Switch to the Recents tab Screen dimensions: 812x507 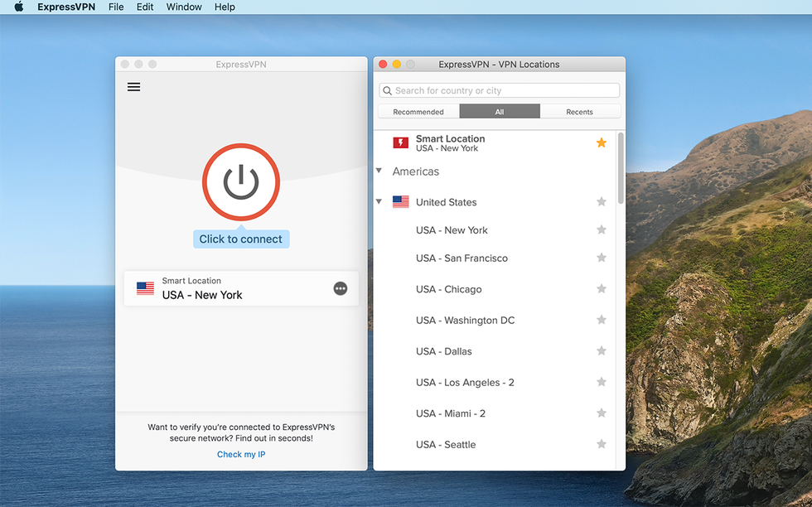(580, 111)
